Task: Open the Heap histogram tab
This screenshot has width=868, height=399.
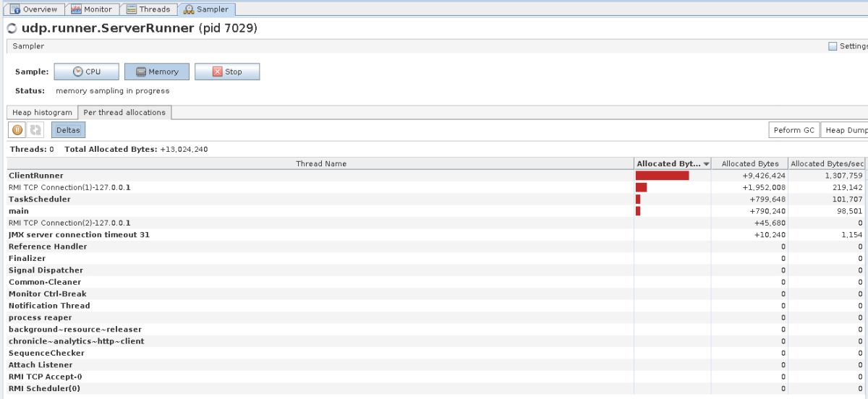Action: coord(43,112)
